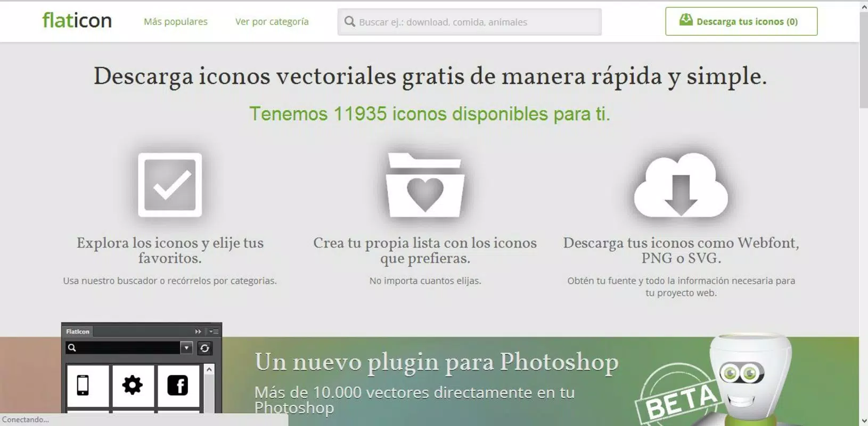Screen dimensions: 868x426
Task: Click text Usa nuestro buscador o recórrelos por categorías
Action: point(170,281)
